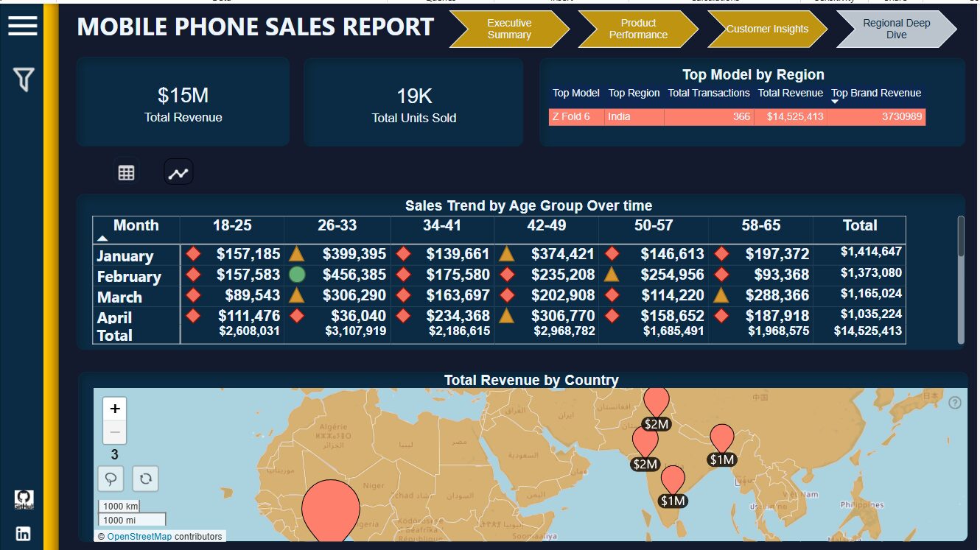Open the Regional Deep Dive page

(x=897, y=29)
